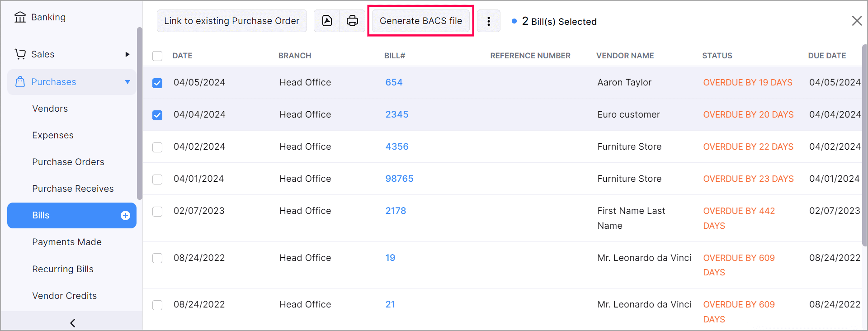The width and height of the screenshot is (868, 331).
Task: Click the Banking icon in the sidebar
Action: click(20, 17)
